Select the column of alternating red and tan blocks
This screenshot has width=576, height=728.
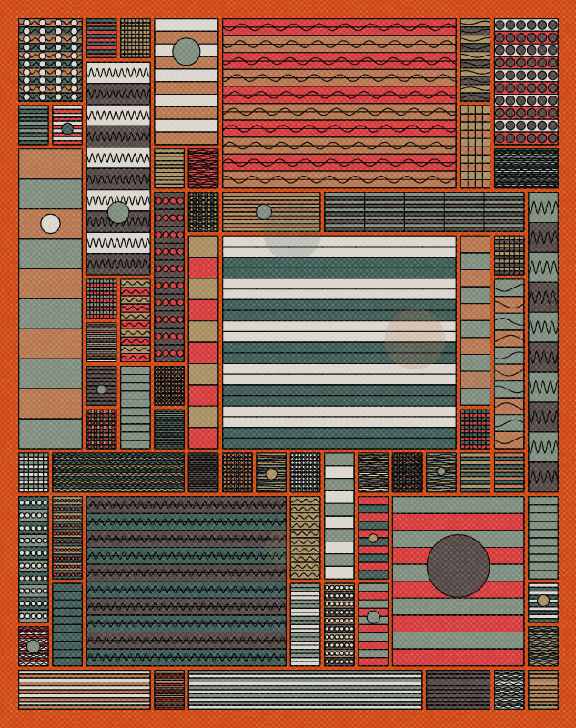[x=203, y=341]
